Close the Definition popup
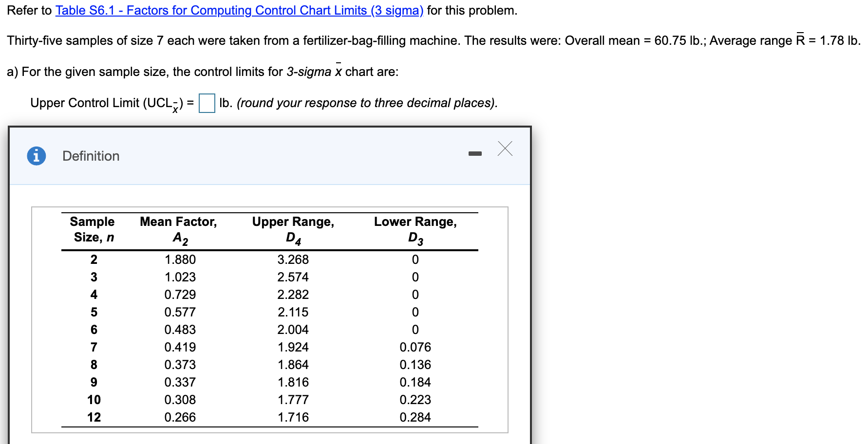The width and height of the screenshot is (868, 444). 505,149
